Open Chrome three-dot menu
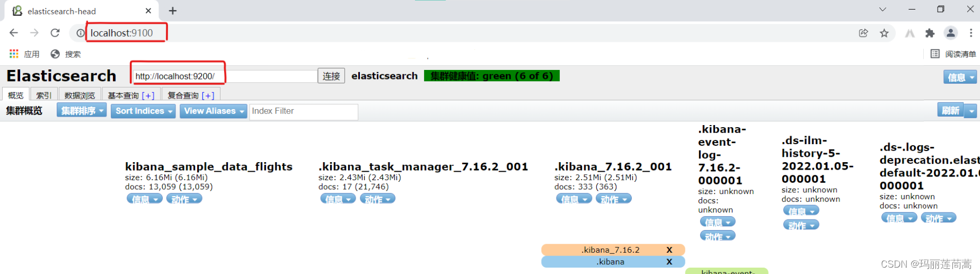Image resolution: width=980 pixels, height=274 pixels. tap(971, 33)
